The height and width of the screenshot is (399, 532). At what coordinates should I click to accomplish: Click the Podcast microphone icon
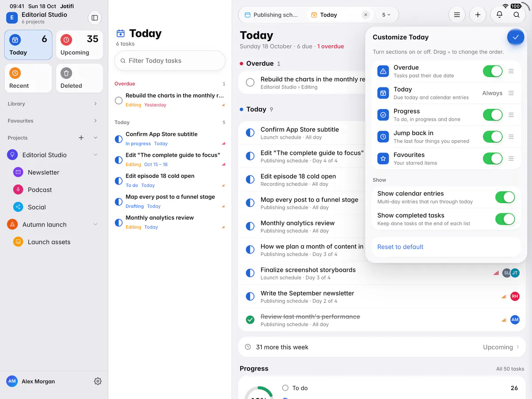(18, 190)
